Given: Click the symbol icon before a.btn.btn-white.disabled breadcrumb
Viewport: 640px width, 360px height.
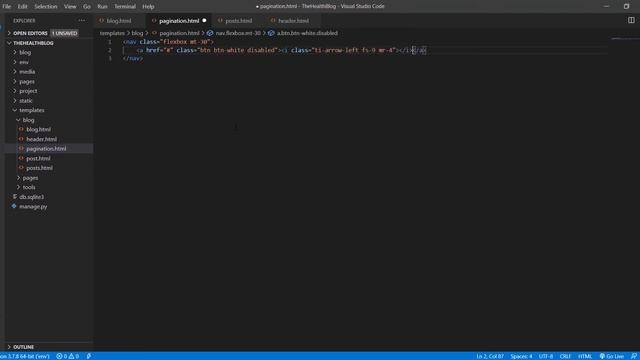Looking at the screenshot, I should [x=271, y=33].
